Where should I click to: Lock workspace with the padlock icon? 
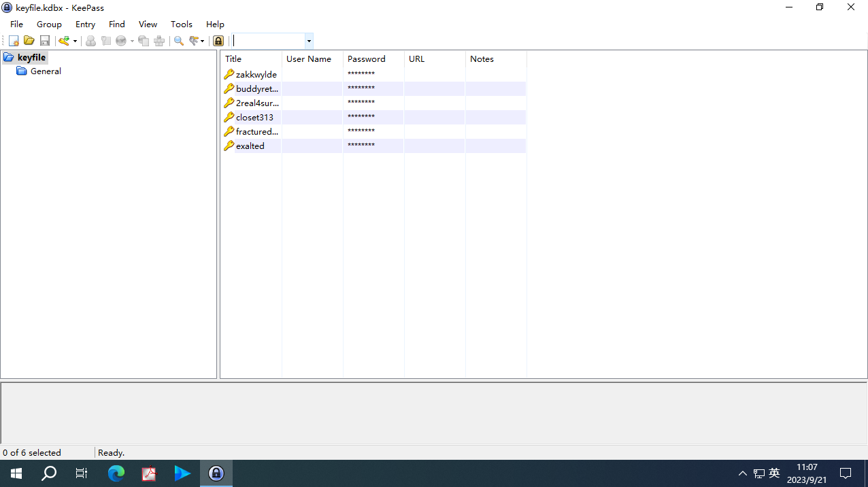click(218, 41)
